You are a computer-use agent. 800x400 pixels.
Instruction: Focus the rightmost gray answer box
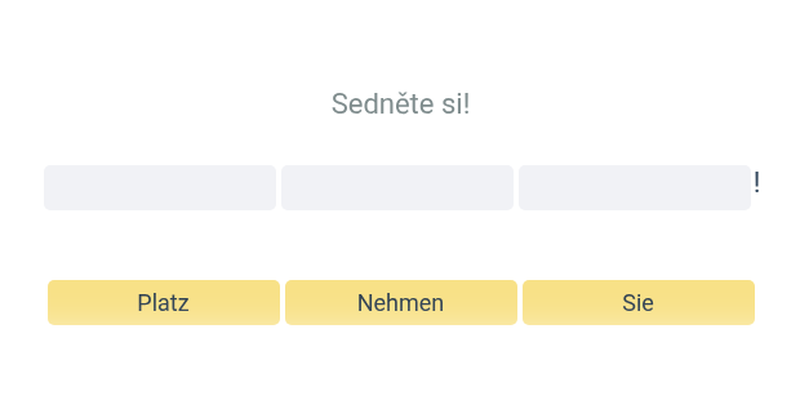pos(634,188)
